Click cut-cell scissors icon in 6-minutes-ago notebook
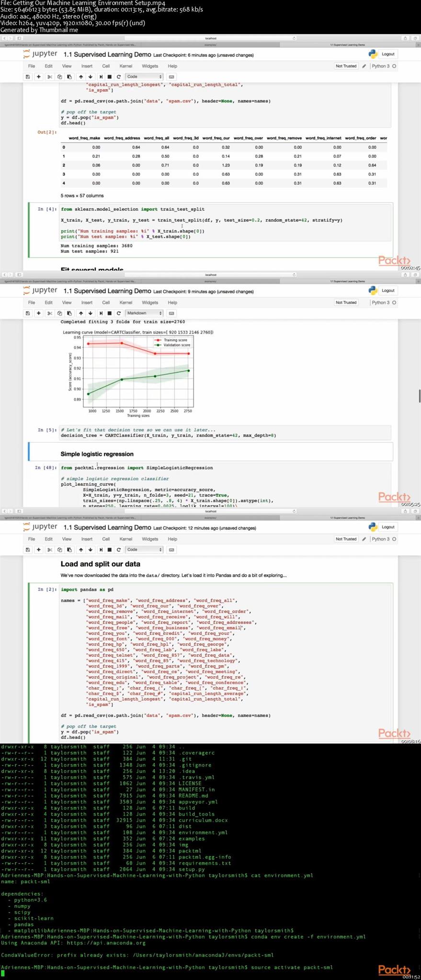The height and width of the screenshot is (980, 421). tap(49, 77)
